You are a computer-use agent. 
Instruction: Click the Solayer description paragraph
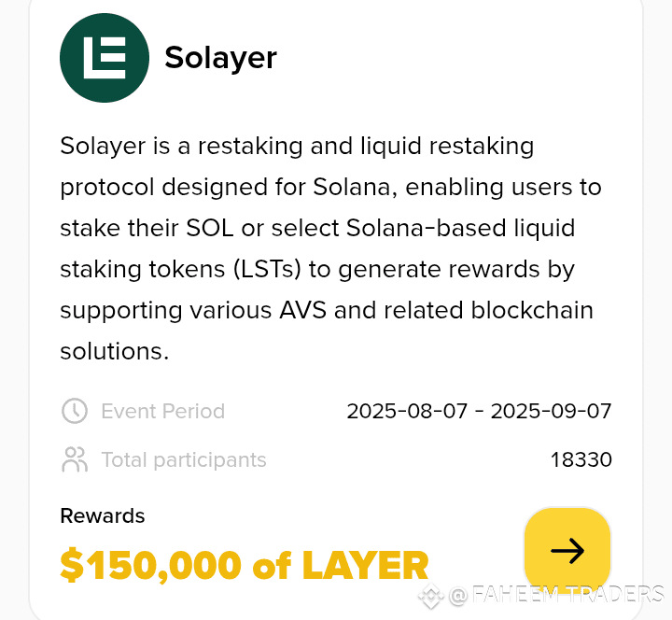pos(330,248)
